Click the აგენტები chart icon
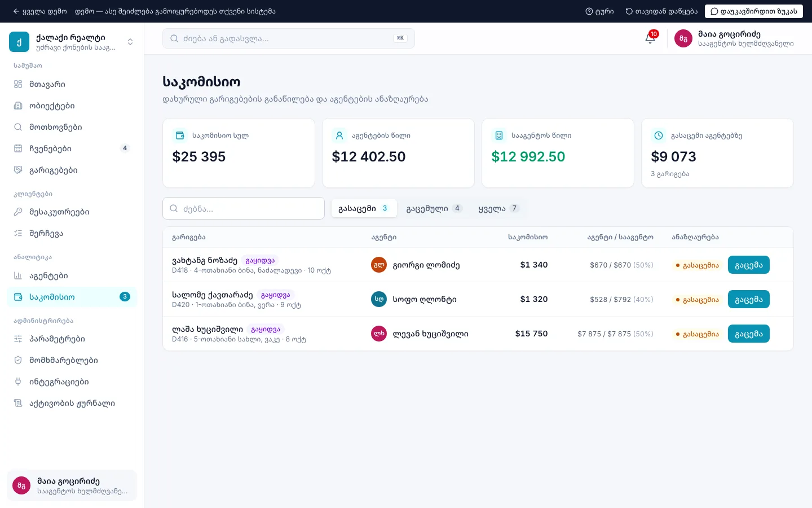This screenshot has height=508, width=812. [18, 275]
